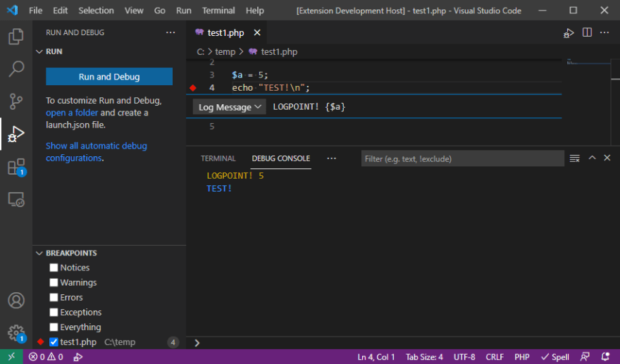Clear the debug console
This screenshot has width=620, height=364.
[574, 158]
